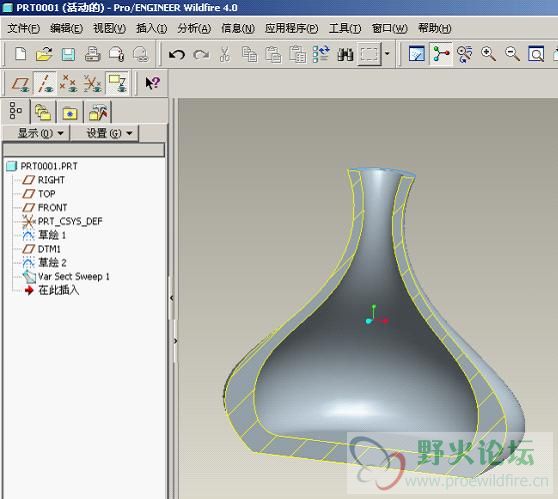Open the 设置 dropdown in model tree

[x=110, y=133]
